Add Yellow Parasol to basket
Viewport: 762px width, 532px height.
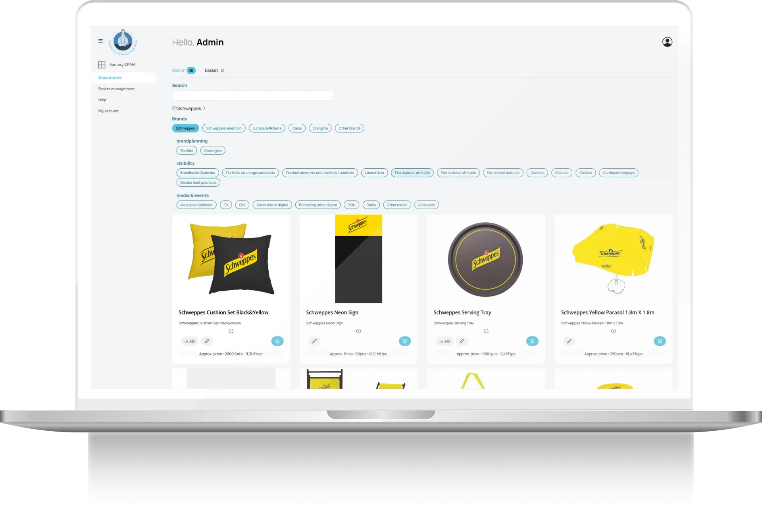(660, 341)
